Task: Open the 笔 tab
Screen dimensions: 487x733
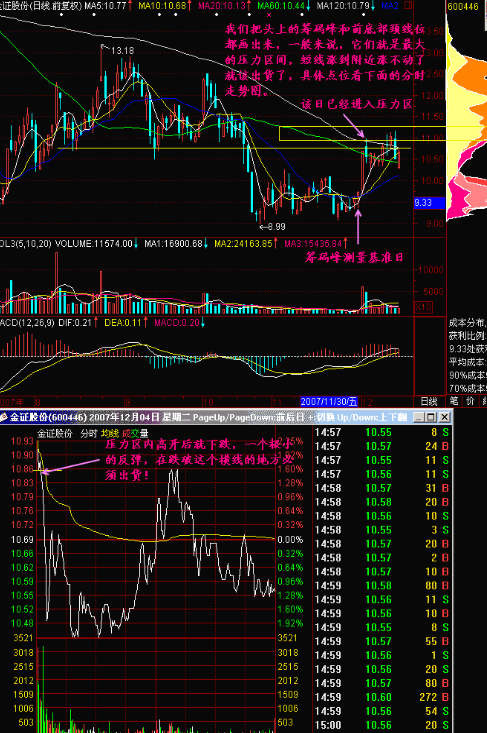Action: pyautogui.click(x=454, y=401)
